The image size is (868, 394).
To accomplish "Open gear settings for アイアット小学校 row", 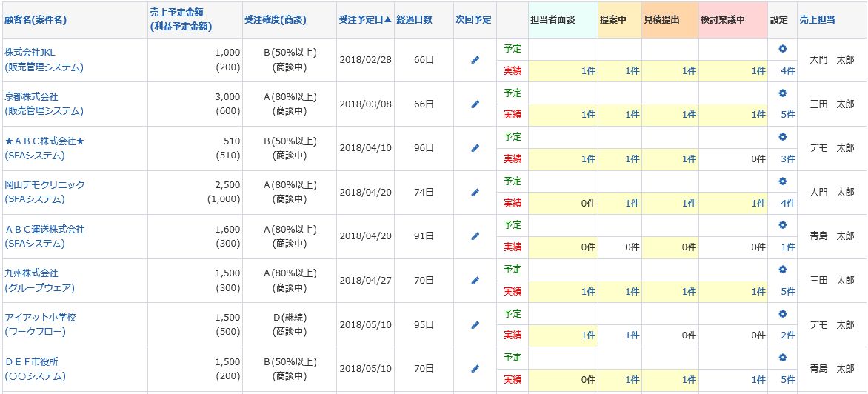I will tap(782, 313).
